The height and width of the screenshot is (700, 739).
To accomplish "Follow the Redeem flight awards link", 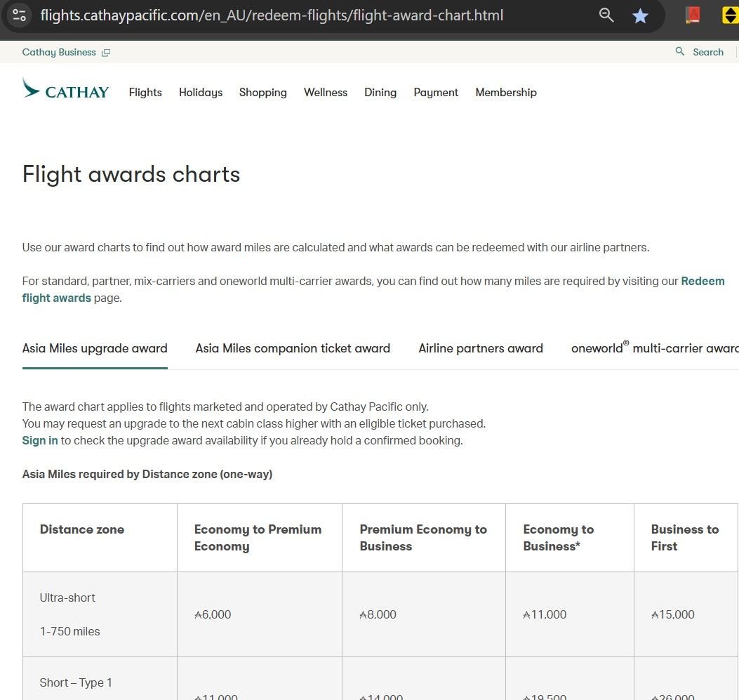I will 703,282.
